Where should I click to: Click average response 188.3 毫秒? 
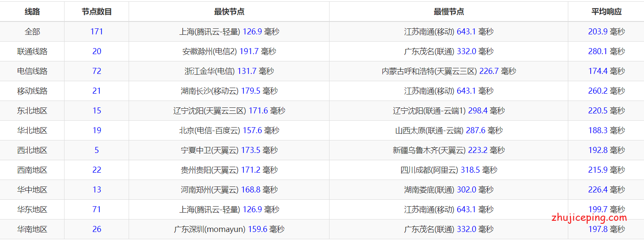[x=607, y=131]
